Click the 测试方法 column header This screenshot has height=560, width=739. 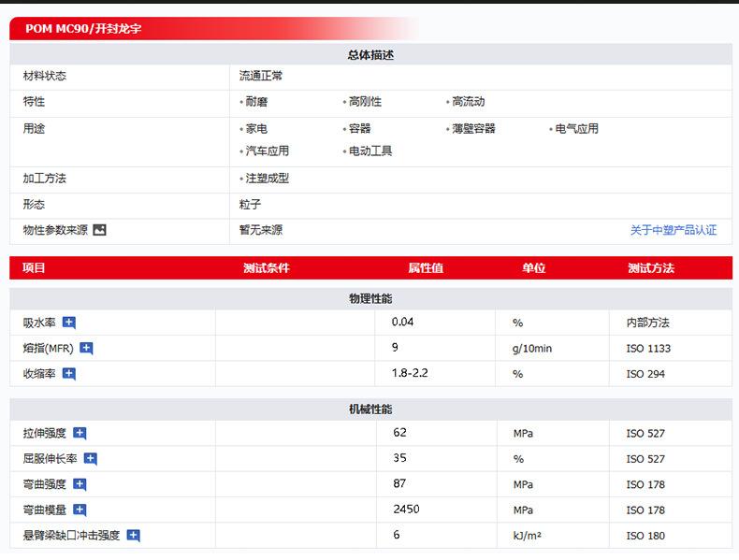(x=651, y=268)
